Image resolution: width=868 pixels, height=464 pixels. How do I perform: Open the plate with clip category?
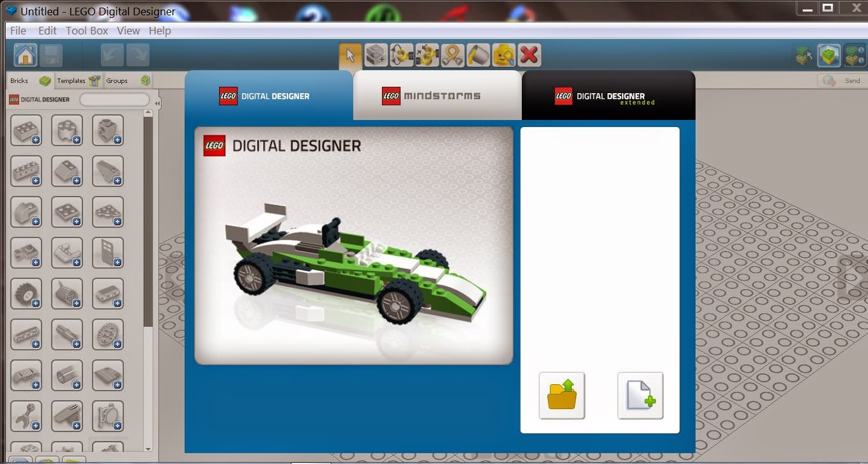(26, 253)
